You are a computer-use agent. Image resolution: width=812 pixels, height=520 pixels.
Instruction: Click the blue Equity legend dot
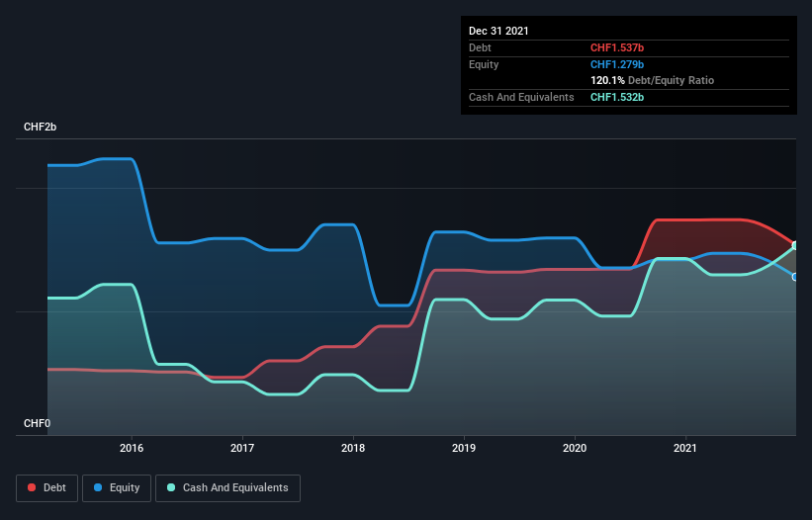coord(98,487)
